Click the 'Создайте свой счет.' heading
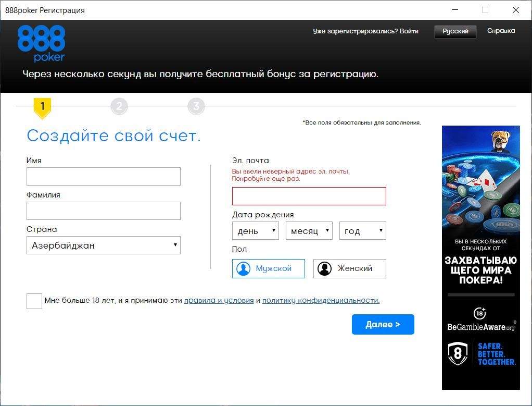 point(113,136)
